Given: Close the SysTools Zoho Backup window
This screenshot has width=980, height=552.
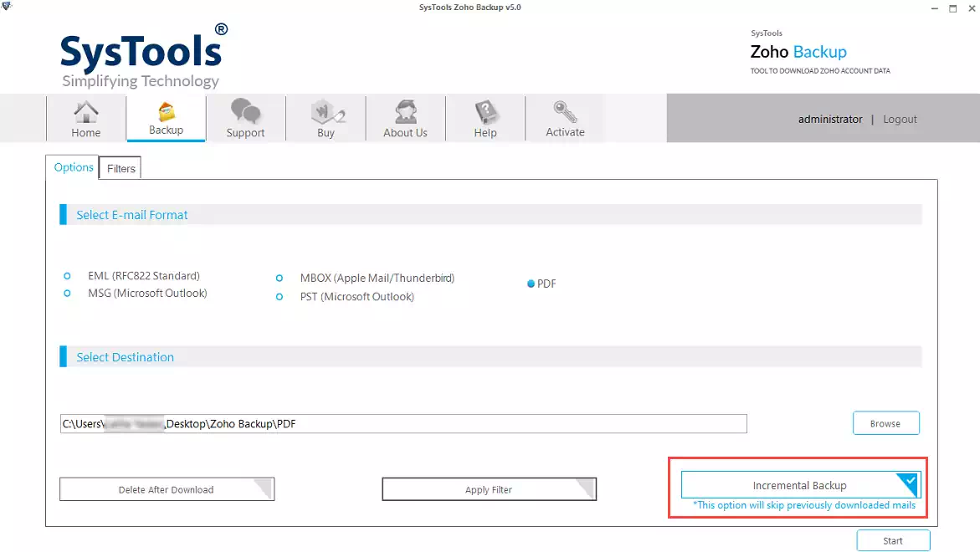Looking at the screenshot, I should tap(972, 8).
